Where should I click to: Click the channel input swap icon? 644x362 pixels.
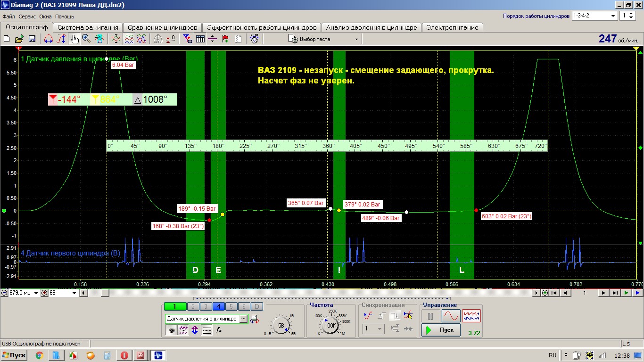tap(255, 319)
